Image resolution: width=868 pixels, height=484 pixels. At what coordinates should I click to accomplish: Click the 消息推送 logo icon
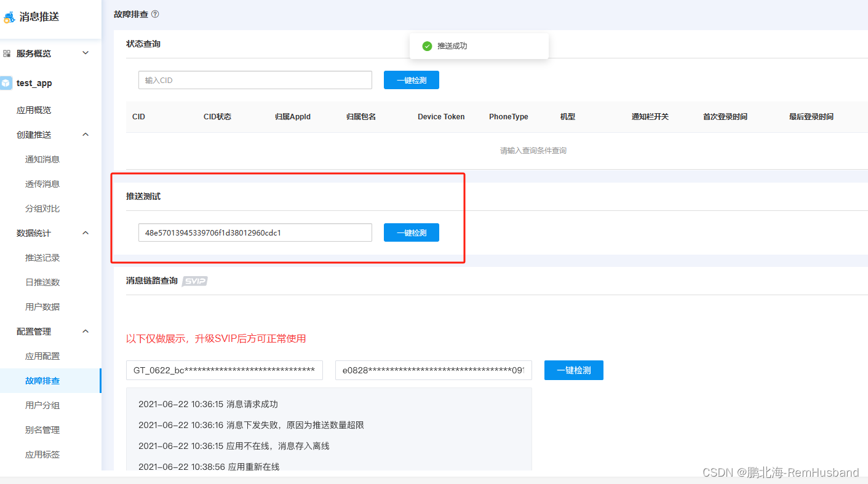pyautogui.click(x=9, y=17)
